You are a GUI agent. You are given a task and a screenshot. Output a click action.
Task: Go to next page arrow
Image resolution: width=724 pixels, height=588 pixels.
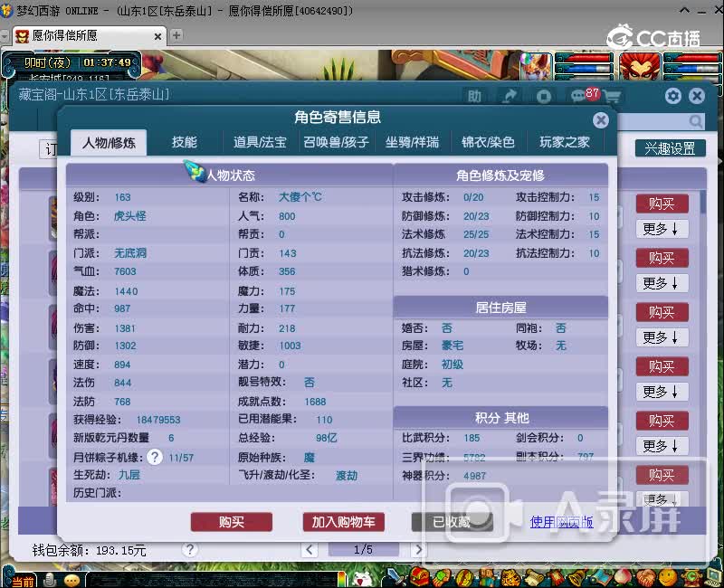(x=418, y=549)
